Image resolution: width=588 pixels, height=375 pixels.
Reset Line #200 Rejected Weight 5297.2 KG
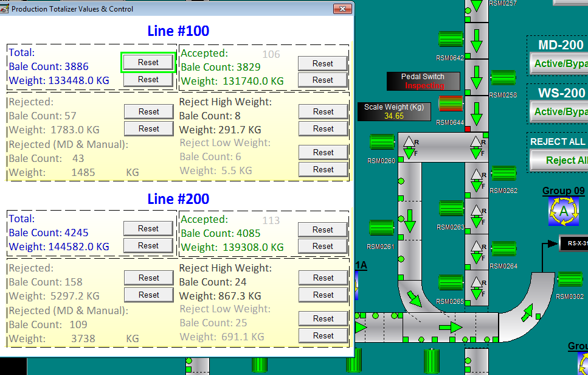149,295
